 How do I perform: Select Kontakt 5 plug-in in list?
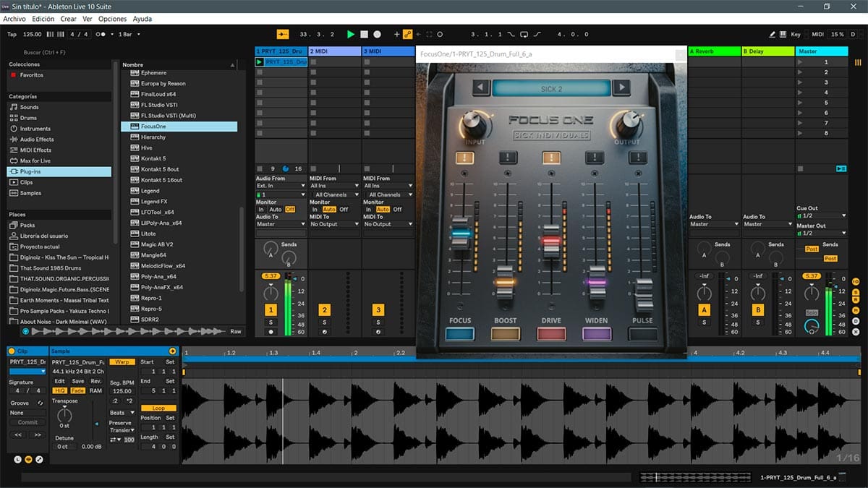coord(179,158)
